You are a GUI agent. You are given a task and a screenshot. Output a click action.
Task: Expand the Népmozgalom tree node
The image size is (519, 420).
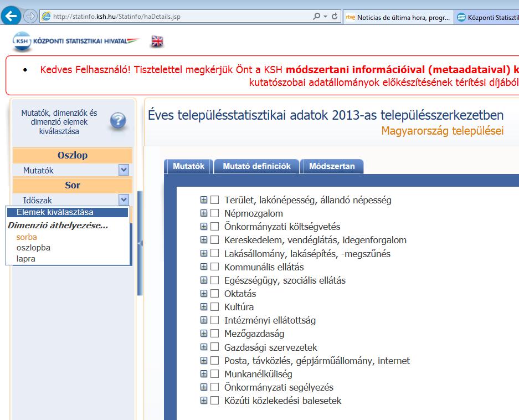coord(204,213)
